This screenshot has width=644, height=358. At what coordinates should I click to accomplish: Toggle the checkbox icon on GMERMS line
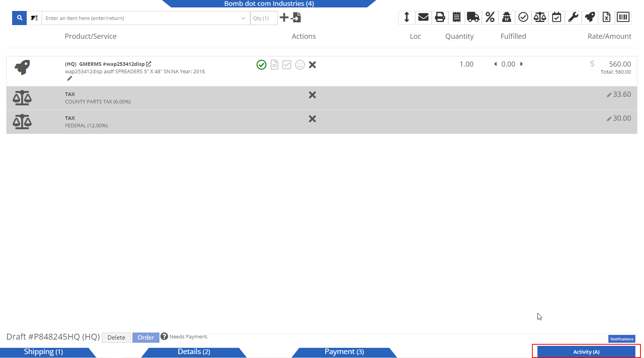point(287,65)
